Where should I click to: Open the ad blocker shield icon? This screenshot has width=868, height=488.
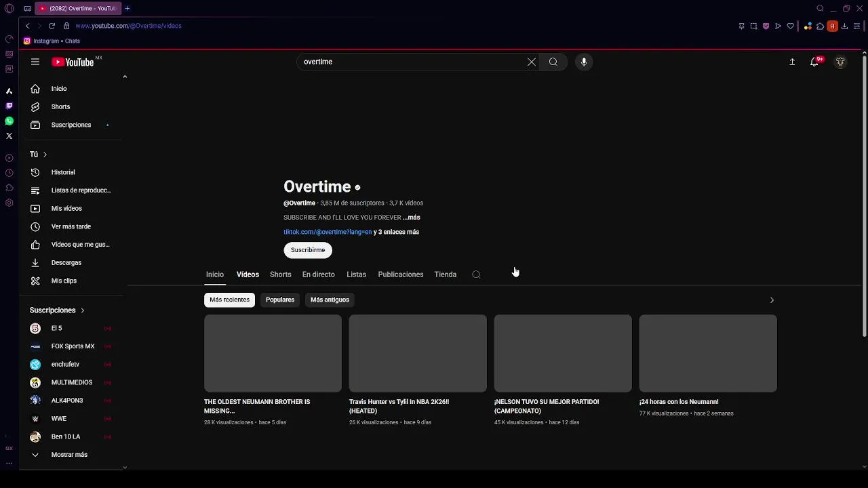(766, 26)
